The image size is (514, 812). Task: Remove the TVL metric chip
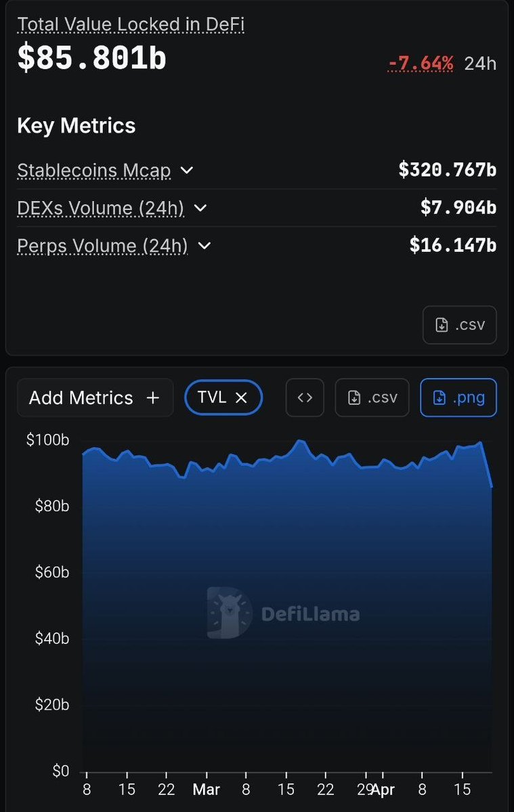pos(241,398)
